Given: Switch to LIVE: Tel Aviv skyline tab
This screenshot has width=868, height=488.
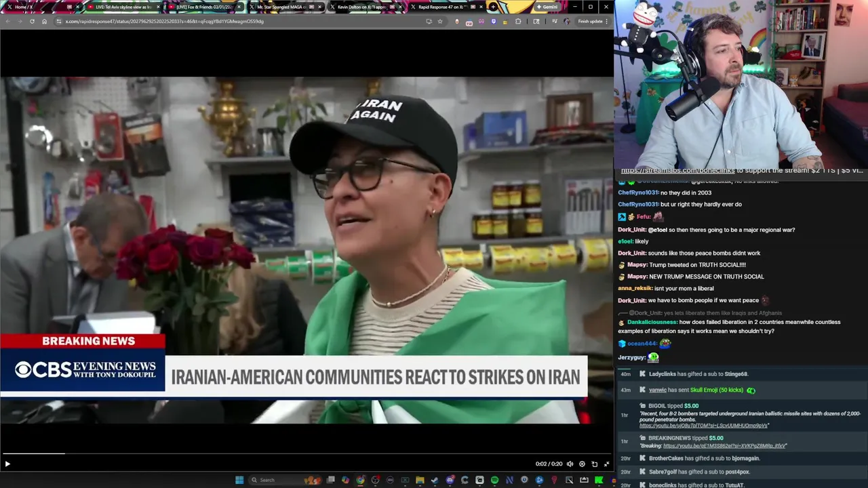Looking at the screenshot, I should pos(123,7).
